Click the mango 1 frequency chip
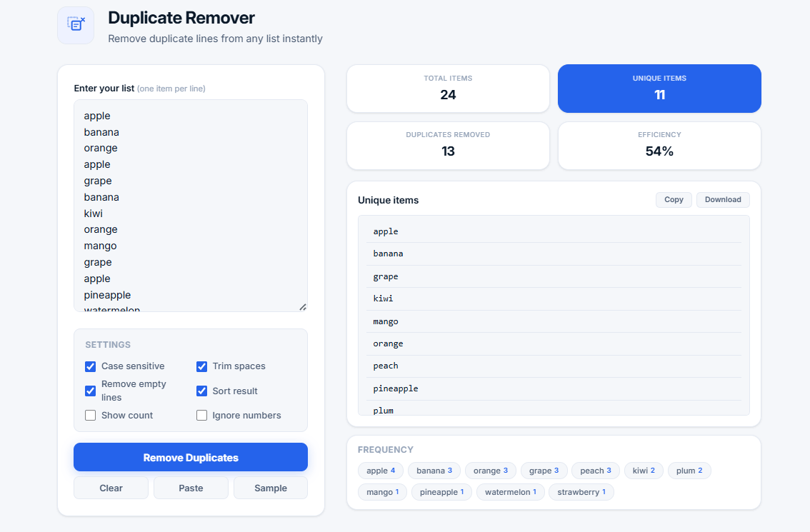The image size is (810, 532). tap(382, 492)
